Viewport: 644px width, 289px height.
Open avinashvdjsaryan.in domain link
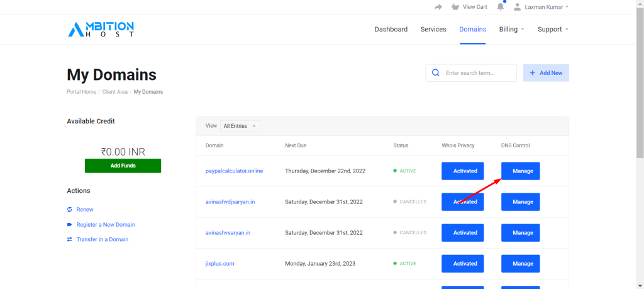230,202
